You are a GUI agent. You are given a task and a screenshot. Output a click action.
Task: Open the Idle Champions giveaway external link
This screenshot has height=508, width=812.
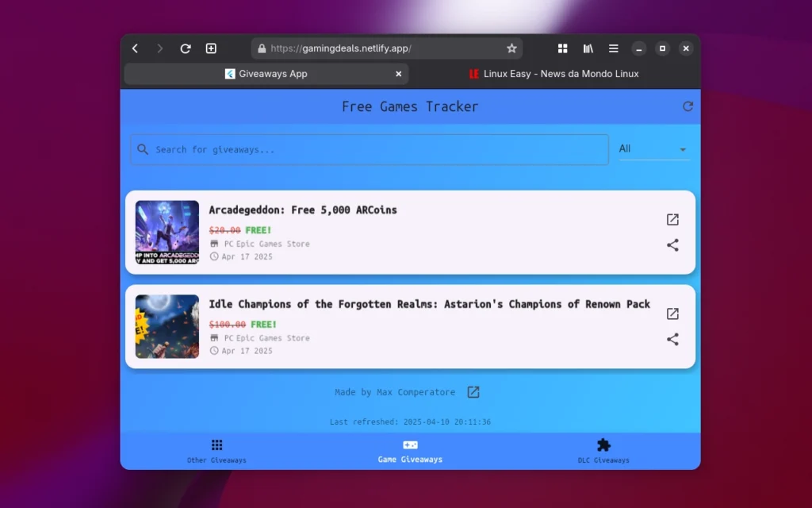tap(672, 314)
